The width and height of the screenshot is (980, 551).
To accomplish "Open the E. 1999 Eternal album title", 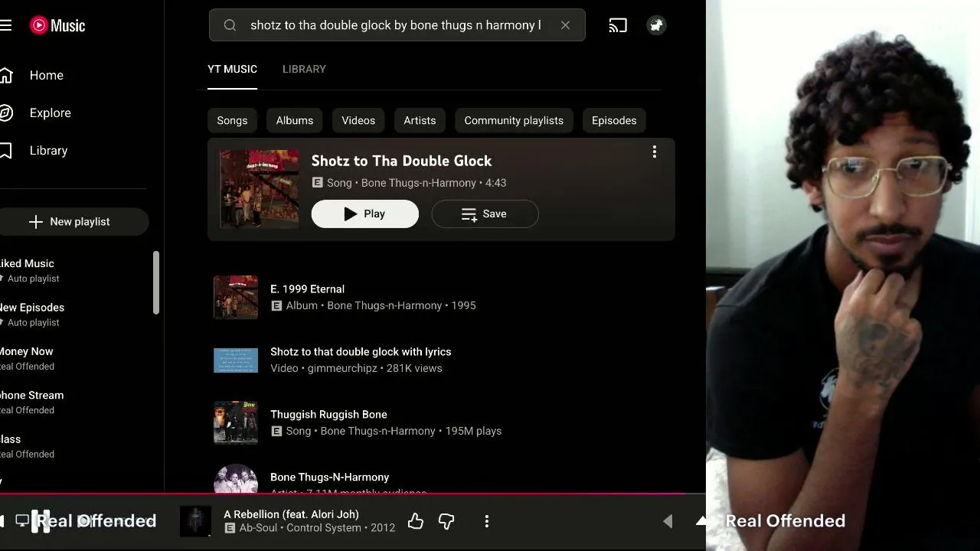I will click(x=307, y=289).
